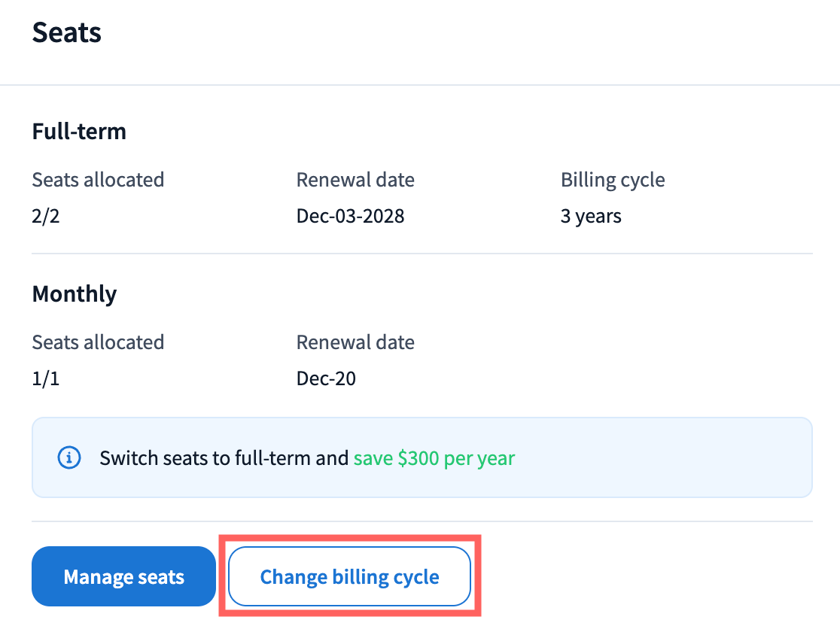The image size is (840, 635).
Task: Click the Dec-03-2028 renewal date
Action: tap(350, 217)
